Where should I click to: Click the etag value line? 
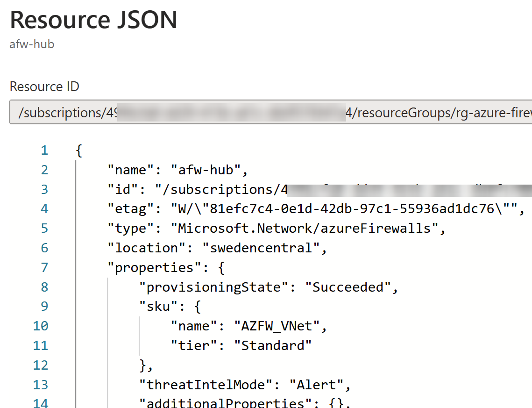(316, 209)
